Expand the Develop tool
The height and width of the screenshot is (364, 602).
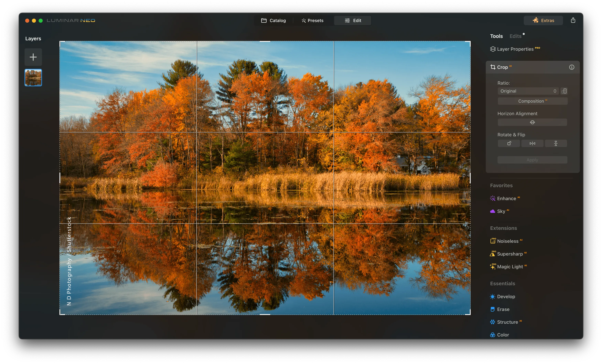pyautogui.click(x=506, y=297)
